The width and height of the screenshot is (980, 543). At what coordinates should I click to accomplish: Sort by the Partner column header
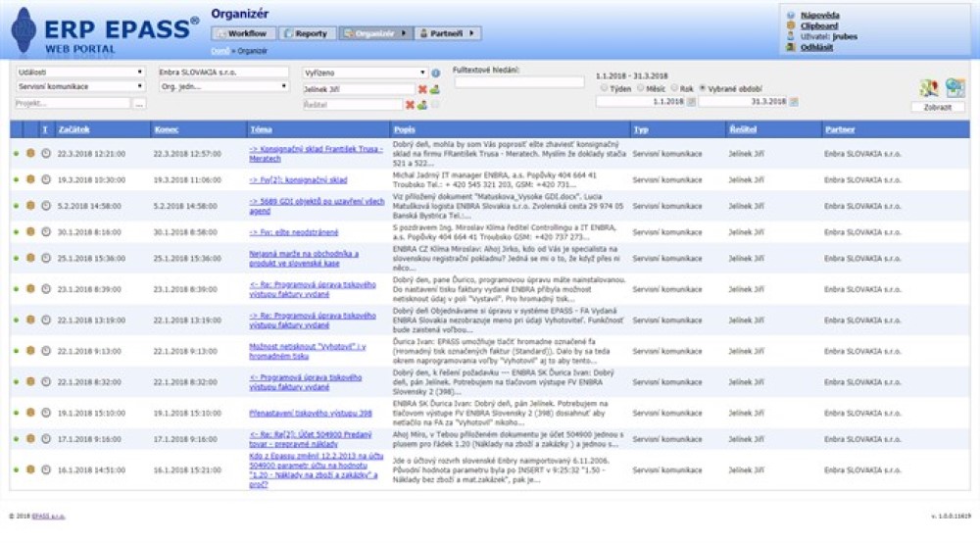tap(840, 130)
